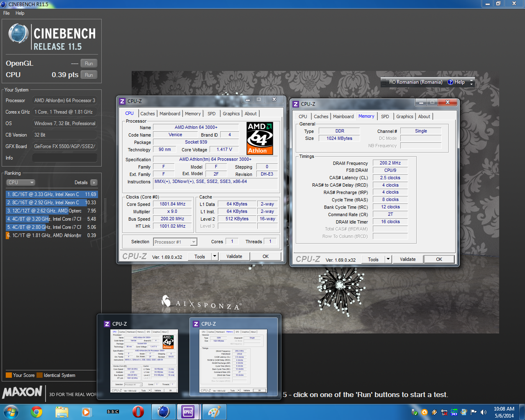Switch to Cinebench taskbar button
The height and width of the screenshot is (420, 525).
163,412
